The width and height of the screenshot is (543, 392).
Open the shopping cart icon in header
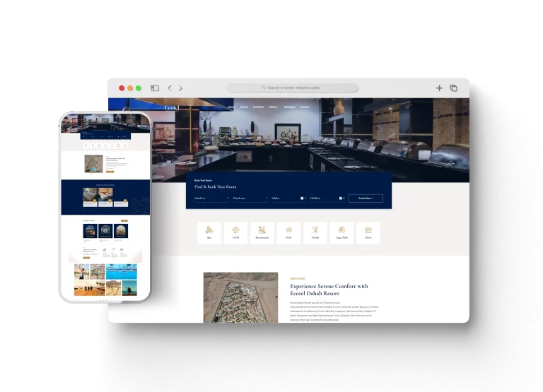tap(407, 107)
